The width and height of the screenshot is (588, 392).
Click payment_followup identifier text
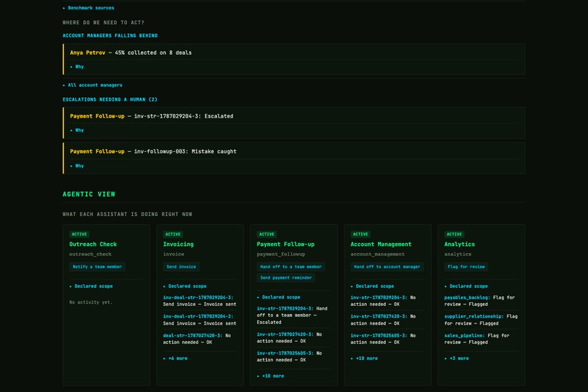(281, 254)
